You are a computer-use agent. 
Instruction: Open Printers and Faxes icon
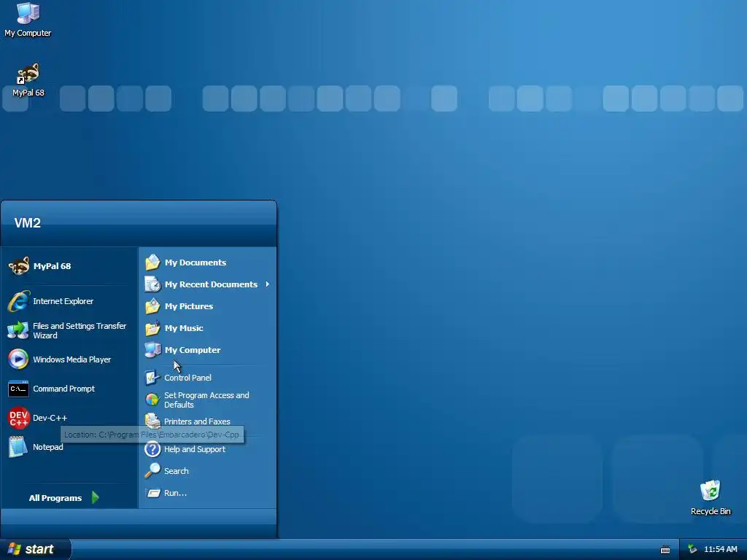[152, 421]
